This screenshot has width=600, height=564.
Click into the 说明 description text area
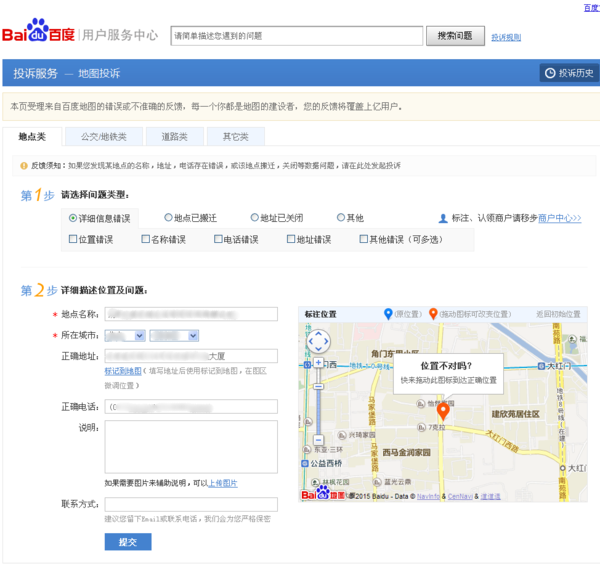click(190, 446)
